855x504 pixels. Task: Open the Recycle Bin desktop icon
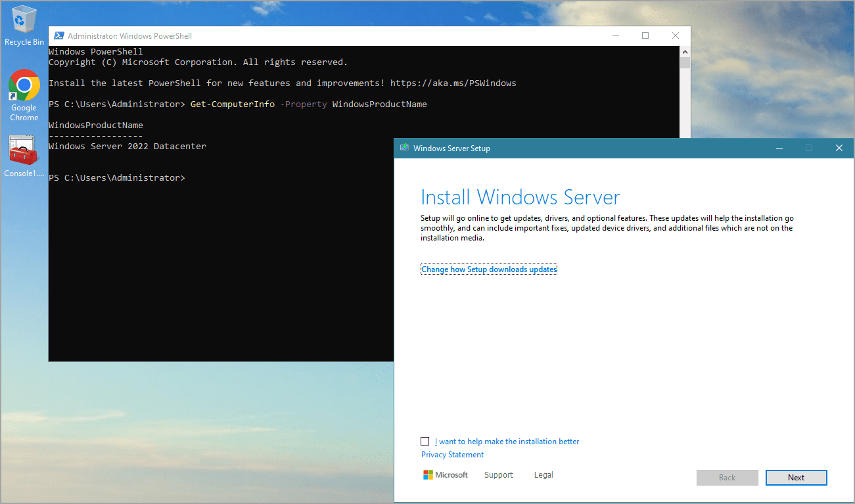pos(24,26)
